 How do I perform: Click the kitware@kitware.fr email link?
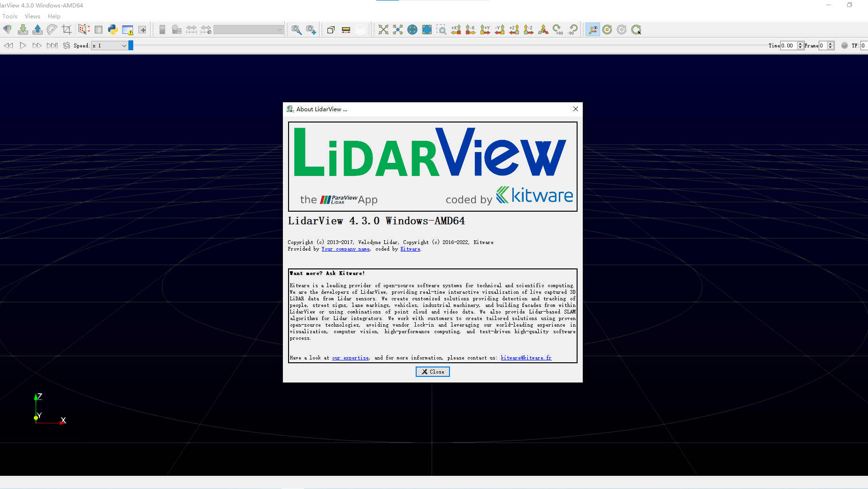pyautogui.click(x=526, y=358)
